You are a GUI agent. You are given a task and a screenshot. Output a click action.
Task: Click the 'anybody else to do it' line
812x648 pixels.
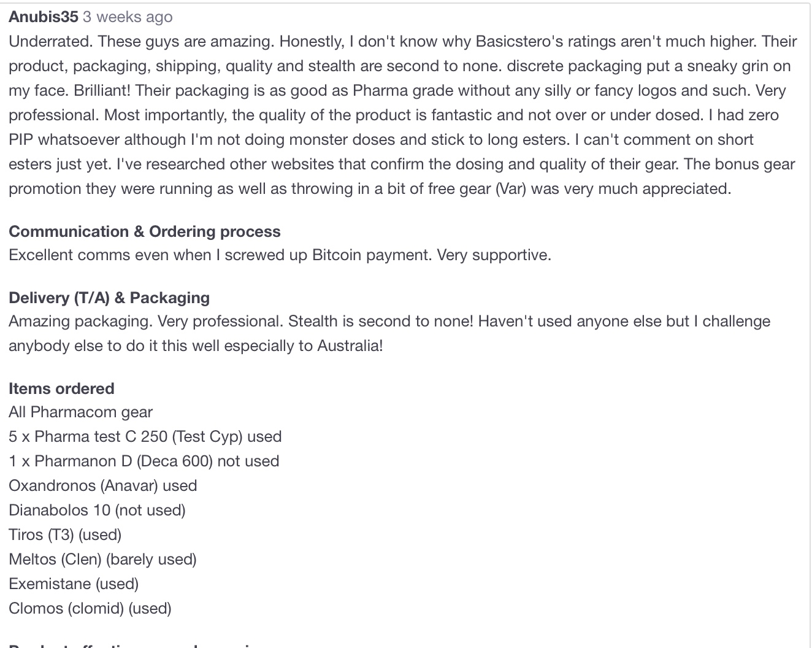pyautogui.click(x=196, y=345)
